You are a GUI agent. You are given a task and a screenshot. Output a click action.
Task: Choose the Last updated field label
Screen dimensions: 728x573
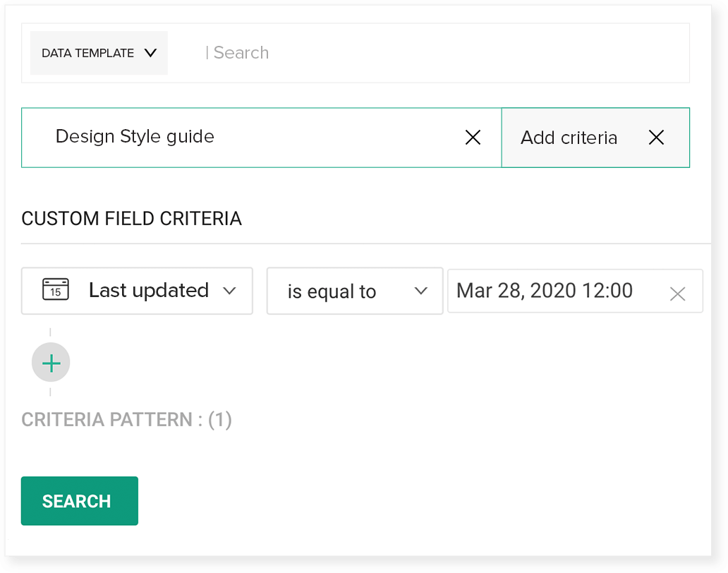click(148, 291)
